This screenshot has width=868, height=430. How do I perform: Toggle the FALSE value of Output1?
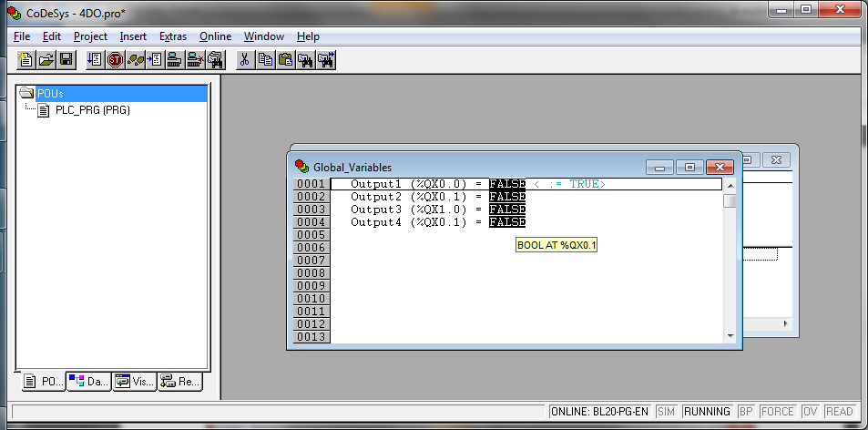pyautogui.click(x=507, y=184)
